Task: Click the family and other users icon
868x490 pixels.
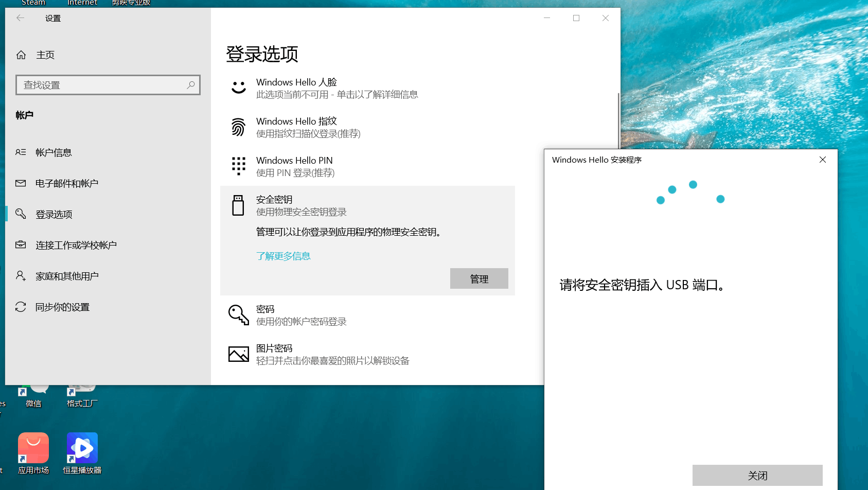Action: coord(21,276)
